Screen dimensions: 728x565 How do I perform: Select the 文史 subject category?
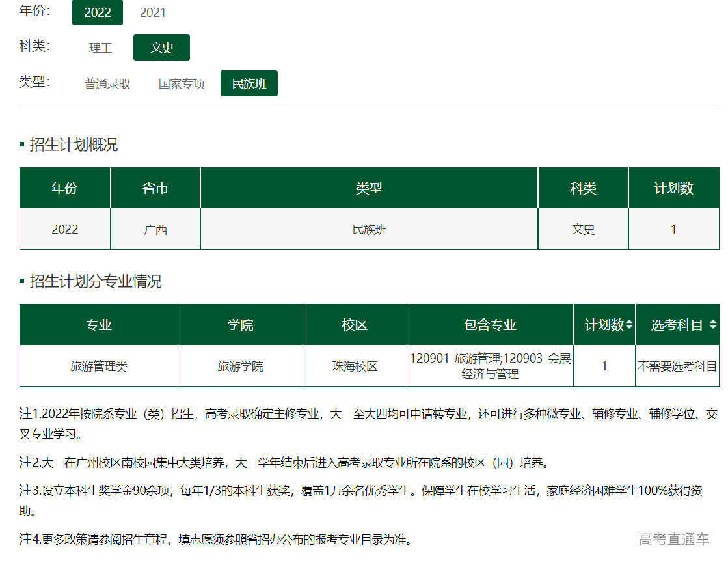tap(161, 48)
